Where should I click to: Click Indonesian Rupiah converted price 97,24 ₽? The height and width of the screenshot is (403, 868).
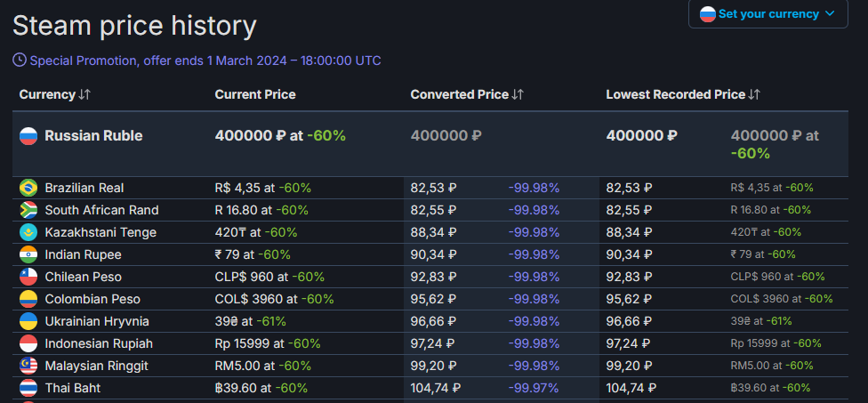[x=432, y=343]
